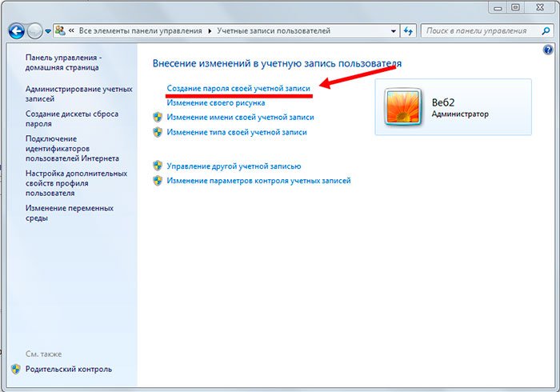Viewport: 560px width, 392px height.
Task: Open the Help question mark icon
Action: click(x=548, y=50)
